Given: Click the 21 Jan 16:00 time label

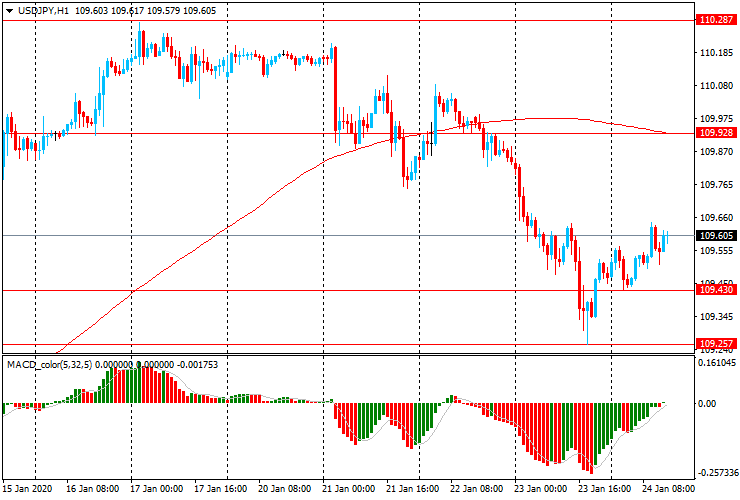Looking at the screenshot, I should pyautogui.click(x=412, y=489).
